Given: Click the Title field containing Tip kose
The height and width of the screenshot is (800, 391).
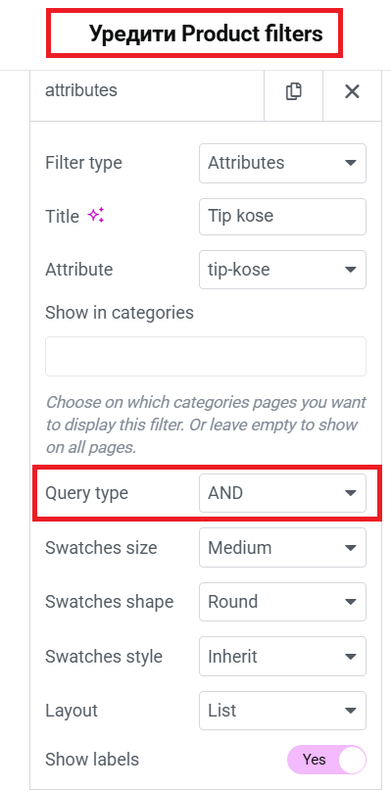Looking at the screenshot, I should tap(282, 216).
